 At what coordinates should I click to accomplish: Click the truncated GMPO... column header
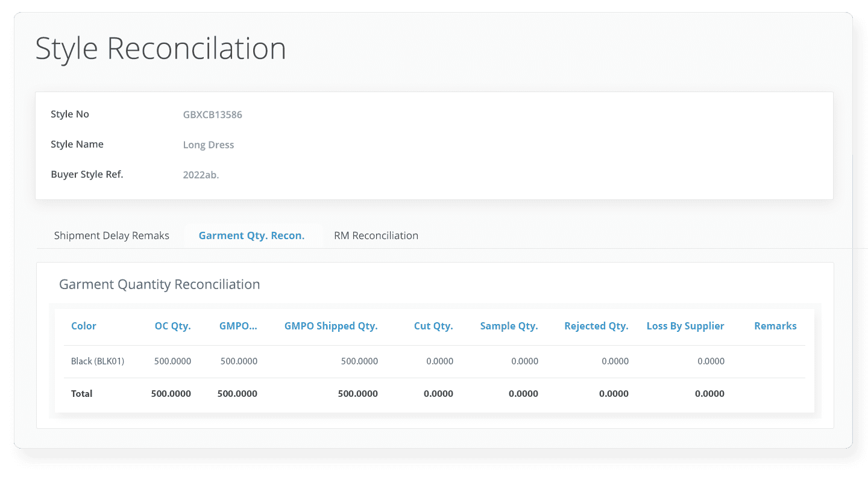click(238, 326)
